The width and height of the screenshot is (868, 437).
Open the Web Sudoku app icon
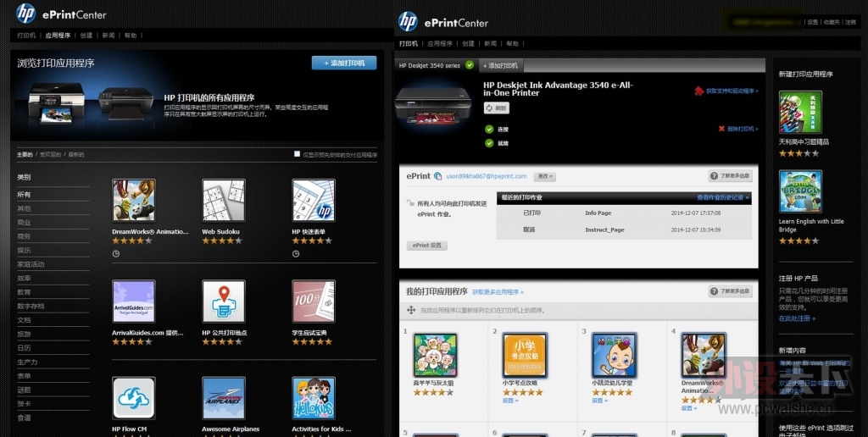point(224,200)
